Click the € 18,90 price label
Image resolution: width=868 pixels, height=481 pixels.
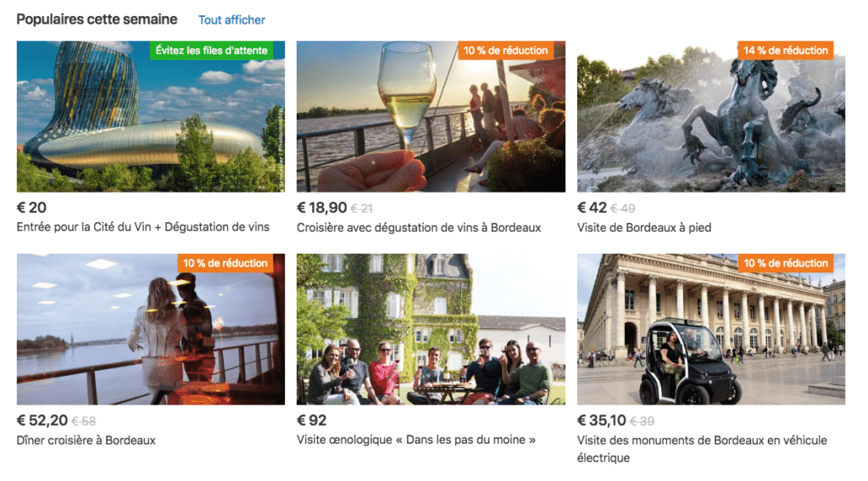pyautogui.click(x=321, y=208)
